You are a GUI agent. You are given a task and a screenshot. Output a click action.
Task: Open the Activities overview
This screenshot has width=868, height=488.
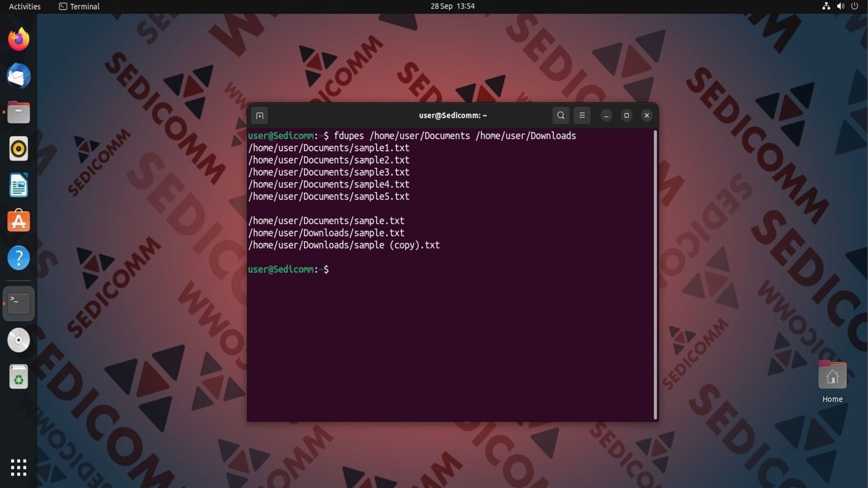point(25,6)
